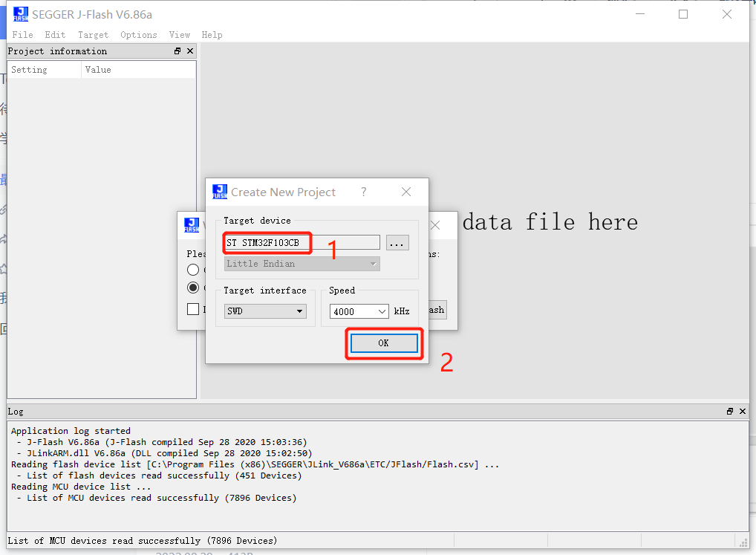
Task: Click log line 'Application log started'
Action: click(x=71, y=431)
